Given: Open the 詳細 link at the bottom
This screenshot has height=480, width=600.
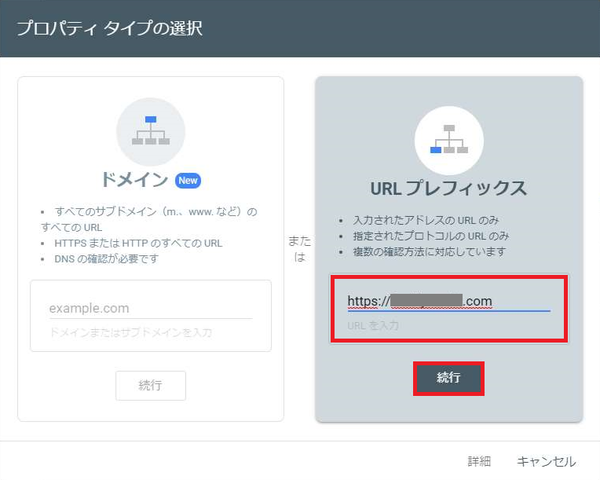Looking at the screenshot, I should tap(479, 461).
